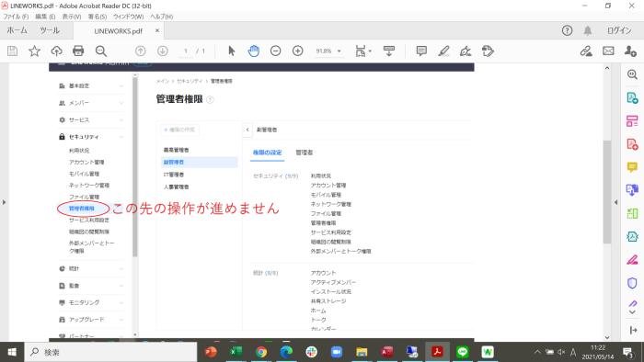Screen dimensions: 644x362
Task: Go to previous page arrow
Action: 141,51
